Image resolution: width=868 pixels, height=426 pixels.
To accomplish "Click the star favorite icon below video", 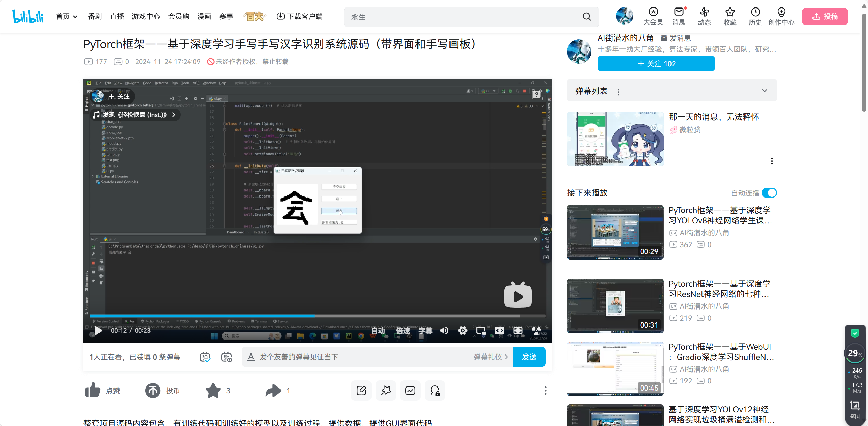I will (213, 390).
